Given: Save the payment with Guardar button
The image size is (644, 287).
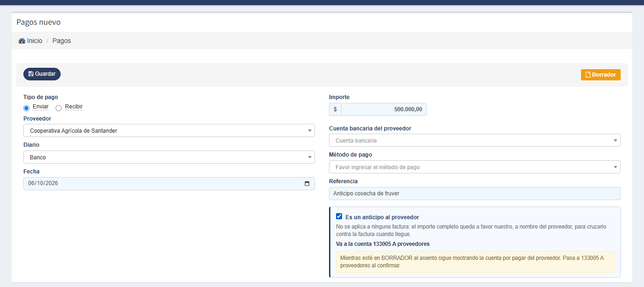Looking at the screenshot, I should click(42, 74).
